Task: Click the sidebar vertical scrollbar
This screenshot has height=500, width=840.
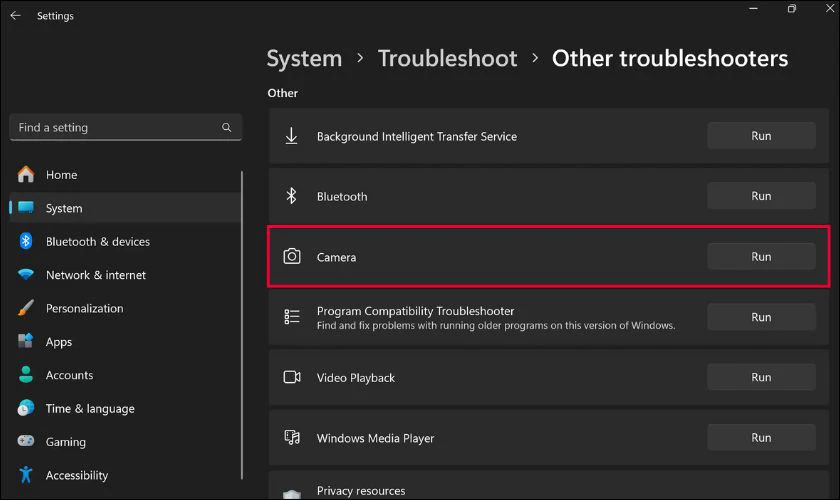Action: [242, 324]
